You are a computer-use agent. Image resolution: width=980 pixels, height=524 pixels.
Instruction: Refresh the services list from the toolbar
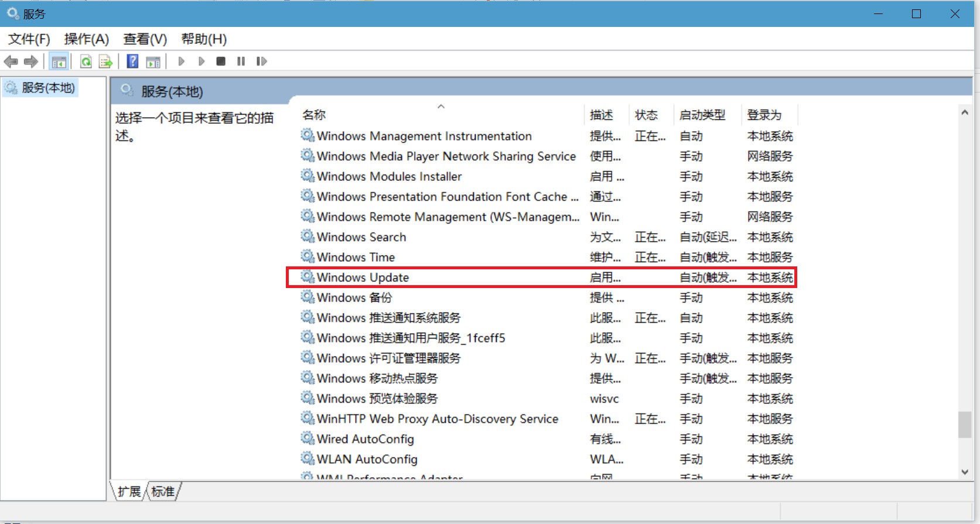(86, 61)
